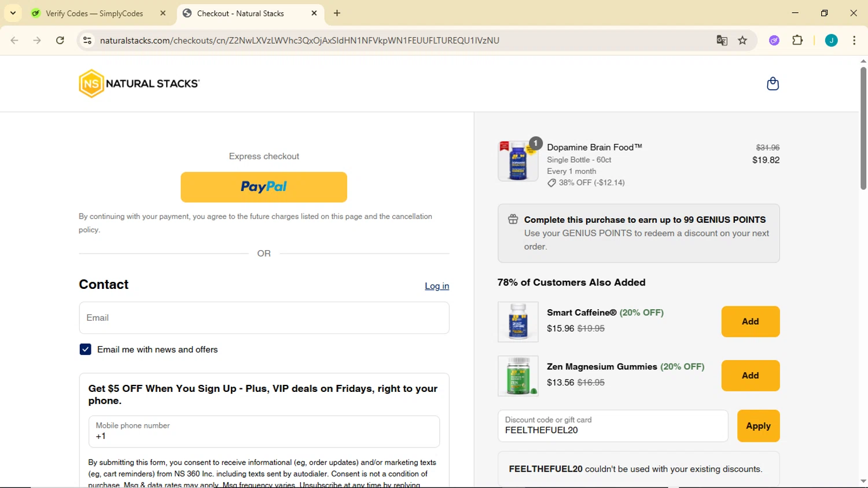The height and width of the screenshot is (488, 868).
Task: Open the translate page icon
Action: tap(722, 41)
